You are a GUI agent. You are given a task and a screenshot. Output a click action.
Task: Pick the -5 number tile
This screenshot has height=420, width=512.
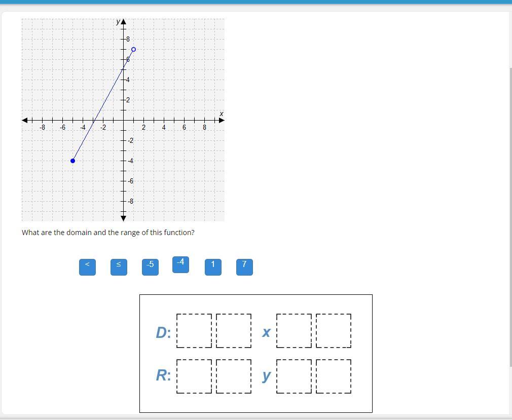pyautogui.click(x=150, y=267)
